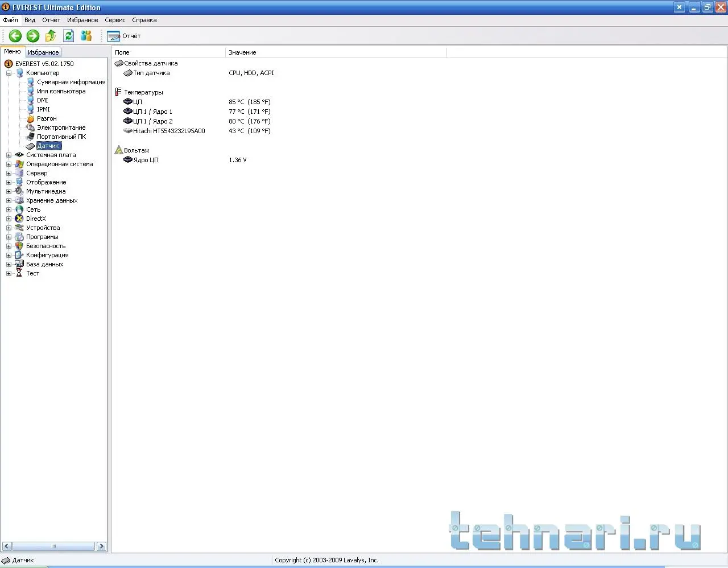Switch to the Избранное tab in side panel
728x568 pixels.
point(44,52)
